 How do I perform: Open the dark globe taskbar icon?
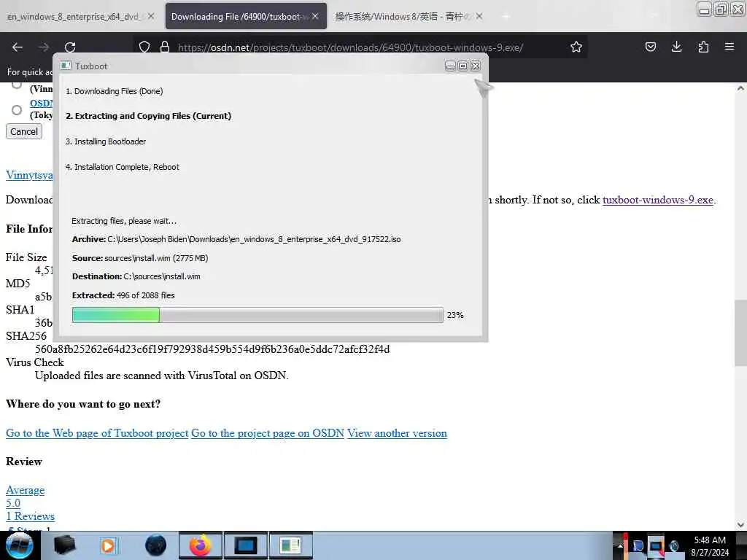pos(156,545)
